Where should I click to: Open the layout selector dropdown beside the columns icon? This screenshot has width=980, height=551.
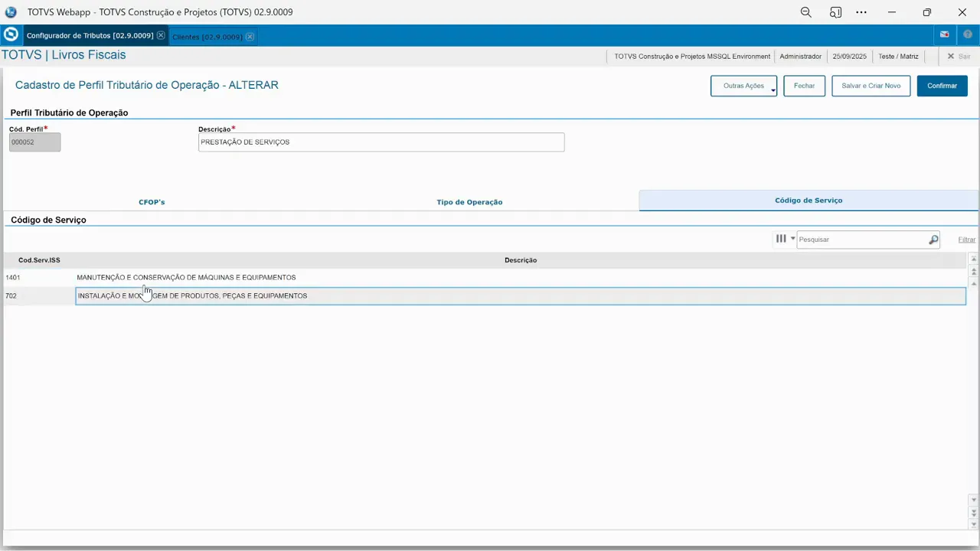coord(792,239)
